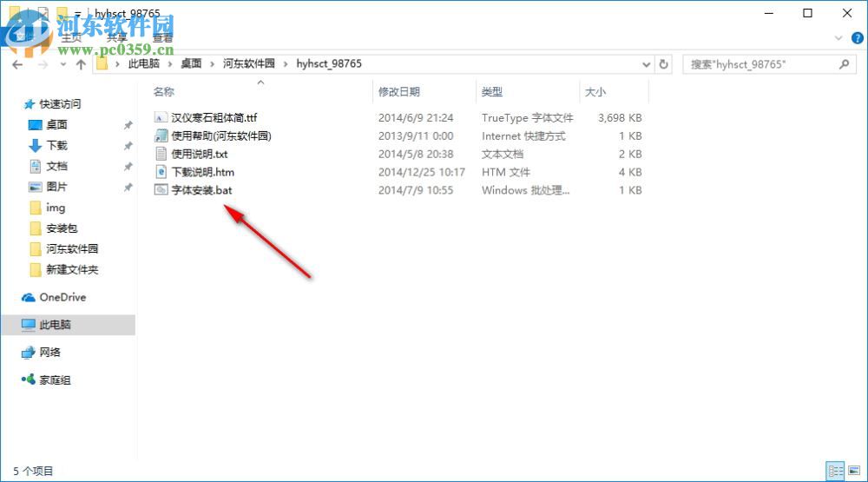
Task: Switch to details view in status bar
Action: tap(835, 471)
